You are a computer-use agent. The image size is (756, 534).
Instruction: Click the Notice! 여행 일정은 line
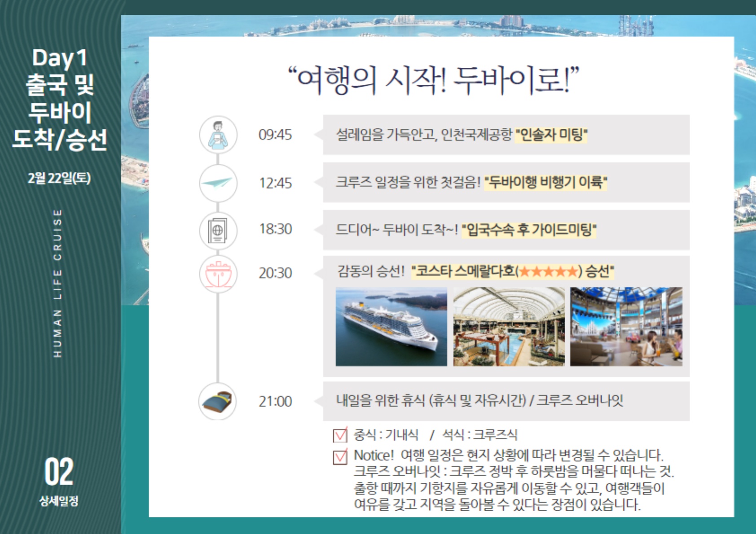tap(508, 455)
